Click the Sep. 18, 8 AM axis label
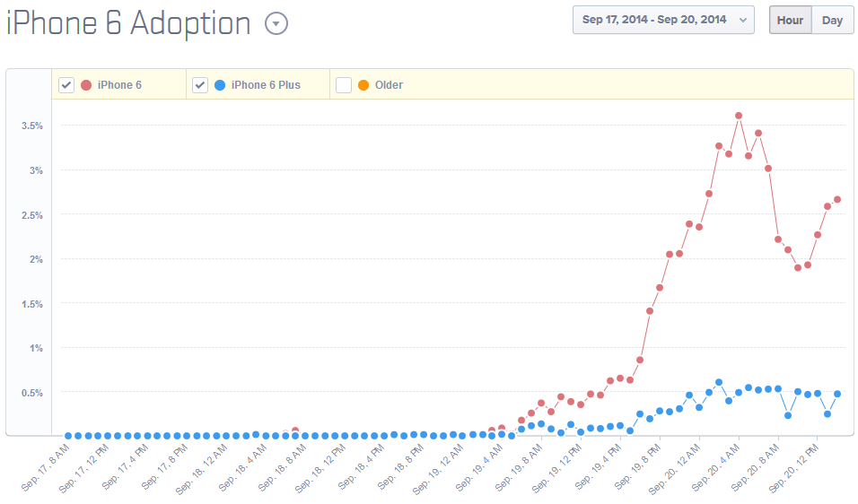This screenshot has height=504, width=858. pos(283,468)
